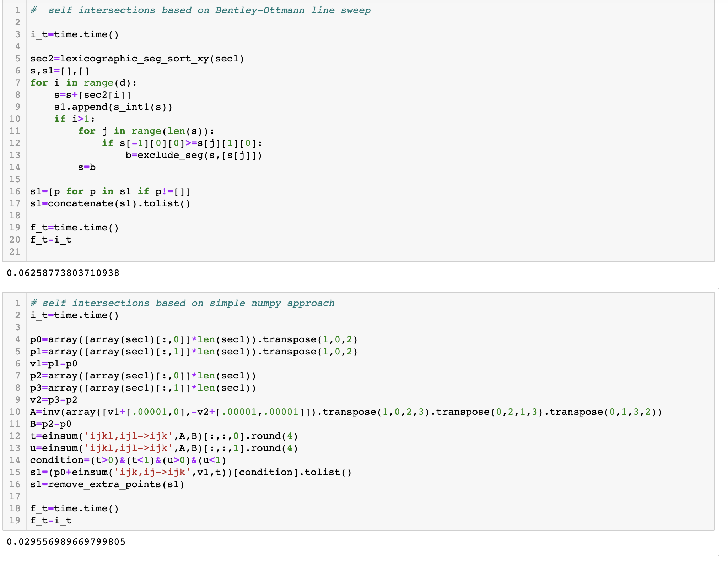Click the 'if i>1:' statement
728x561 pixels.
(x=75, y=119)
